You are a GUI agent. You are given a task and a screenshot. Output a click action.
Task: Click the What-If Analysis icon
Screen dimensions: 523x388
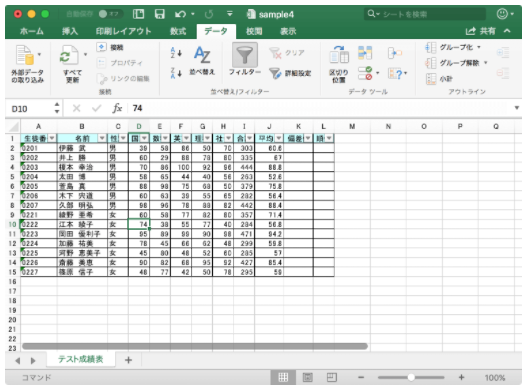coord(395,73)
